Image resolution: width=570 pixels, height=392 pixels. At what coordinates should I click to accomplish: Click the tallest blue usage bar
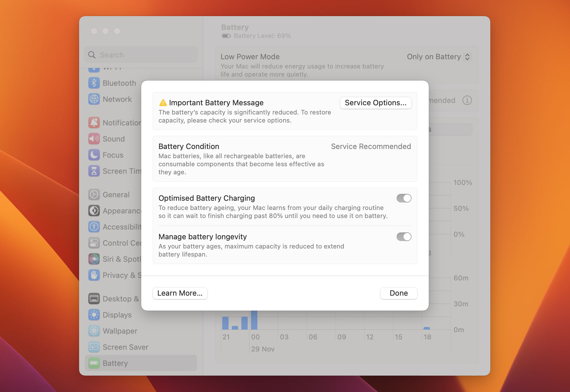tap(254, 320)
